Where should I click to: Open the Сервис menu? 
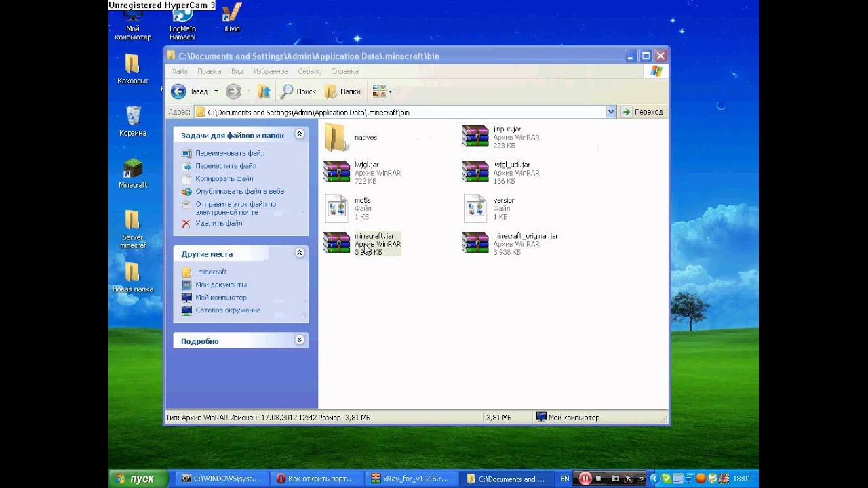[309, 71]
